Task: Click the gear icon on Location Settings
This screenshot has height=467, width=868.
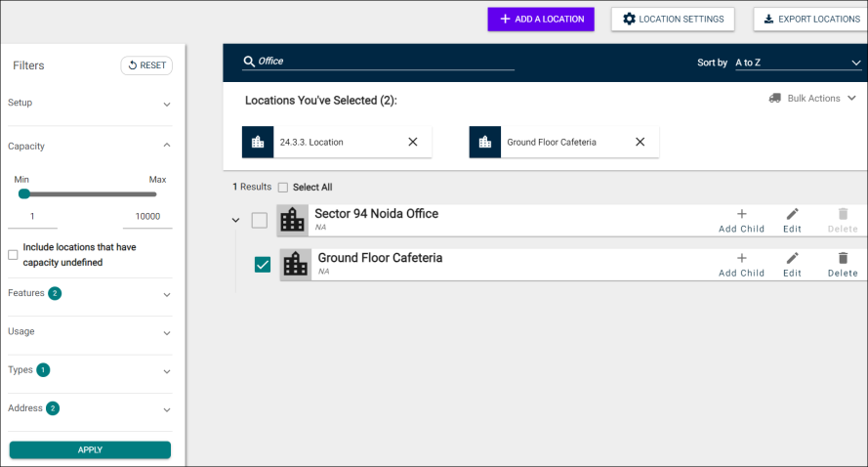Action: tap(630, 19)
